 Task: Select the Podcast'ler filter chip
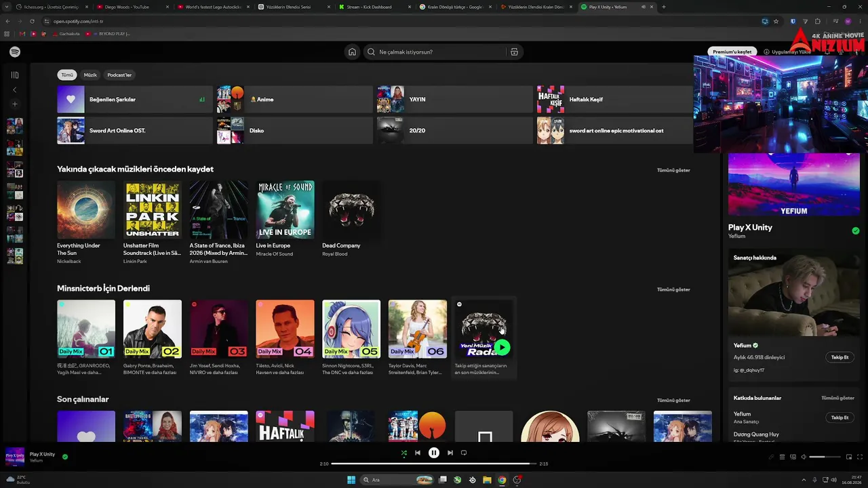pos(119,75)
